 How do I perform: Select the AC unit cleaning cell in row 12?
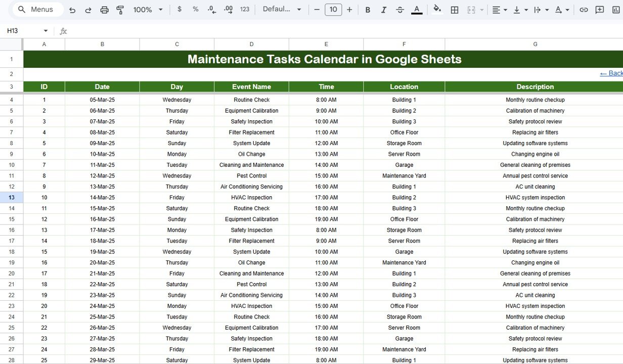[535, 187]
